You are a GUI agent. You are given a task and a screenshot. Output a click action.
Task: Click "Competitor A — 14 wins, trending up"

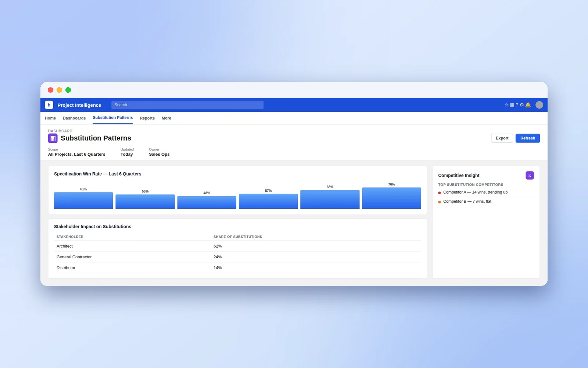(x=475, y=192)
